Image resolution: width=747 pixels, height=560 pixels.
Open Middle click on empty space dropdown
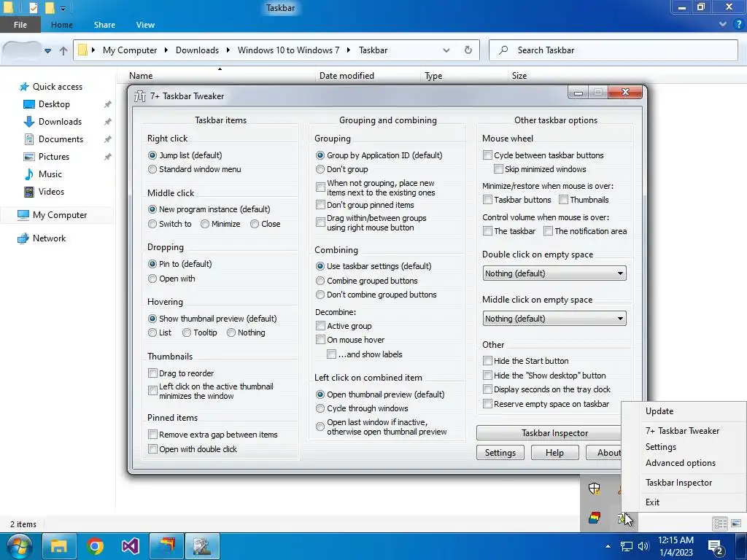[554, 319]
